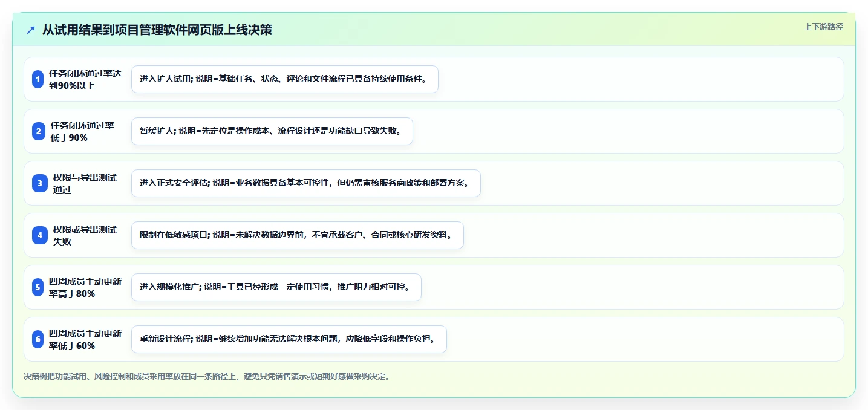The width and height of the screenshot is (868, 410).
Task: Select condition 权限或导出测试失败
Action: coord(85,235)
